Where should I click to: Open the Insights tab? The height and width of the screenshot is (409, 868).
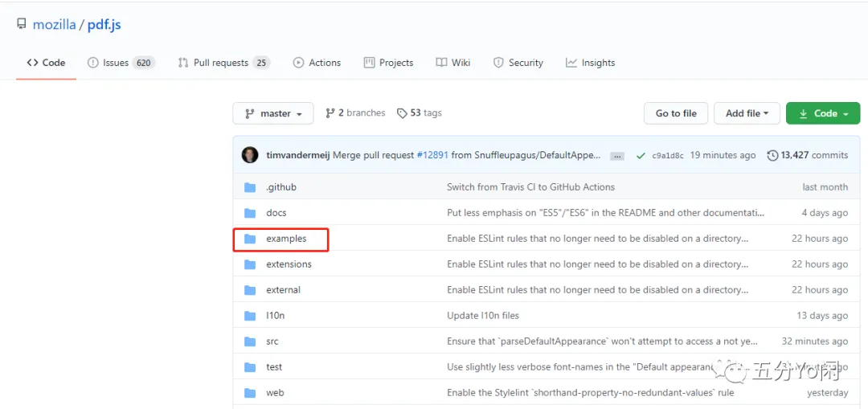pos(590,63)
